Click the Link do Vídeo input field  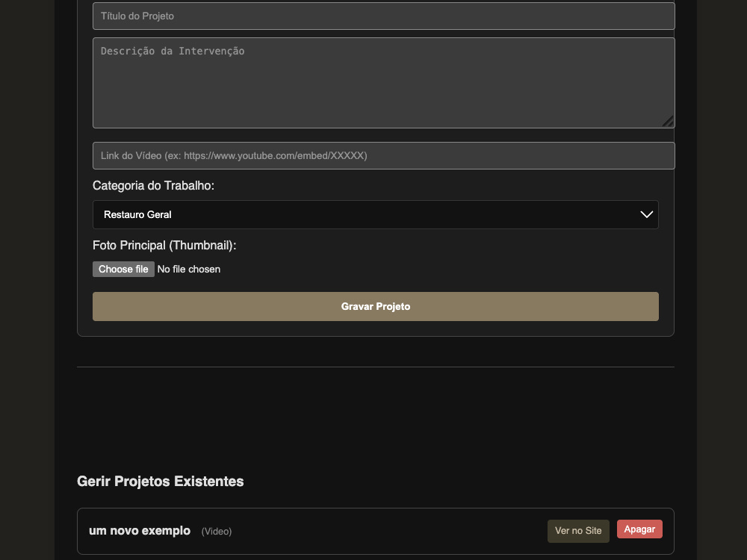pyautogui.click(x=383, y=156)
